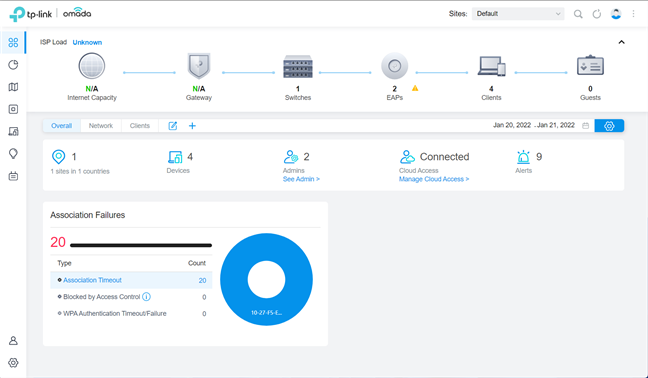Click the Association Failures title
Viewport: 648px width, 378px height.
pos(88,215)
